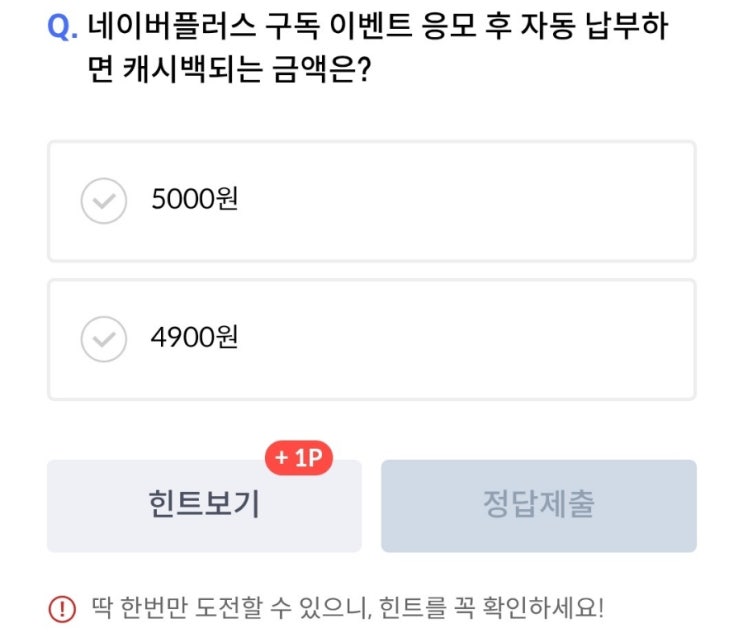743x633 pixels.
Task: Click the 힌트보기 label text
Action: click(x=203, y=505)
